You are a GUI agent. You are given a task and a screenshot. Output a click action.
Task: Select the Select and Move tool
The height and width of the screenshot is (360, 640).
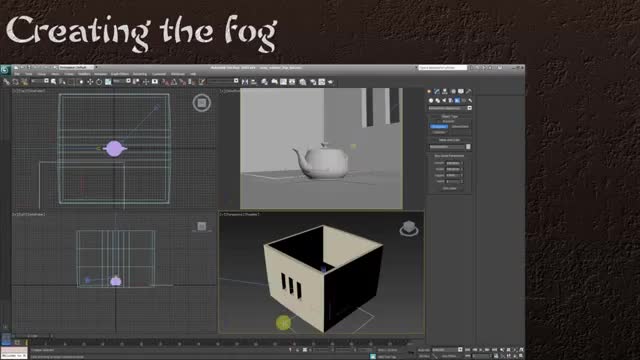(x=90, y=82)
